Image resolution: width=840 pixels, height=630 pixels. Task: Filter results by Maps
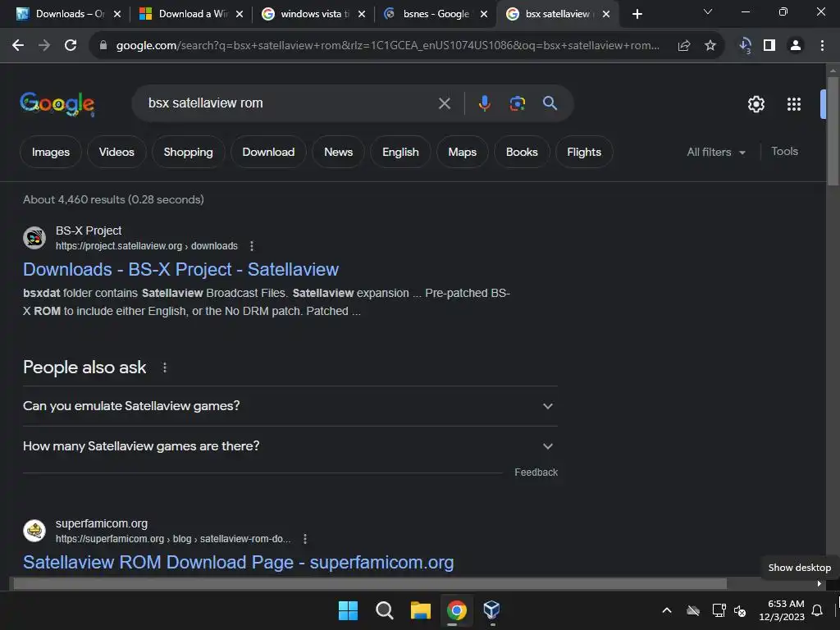pos(463,152)
